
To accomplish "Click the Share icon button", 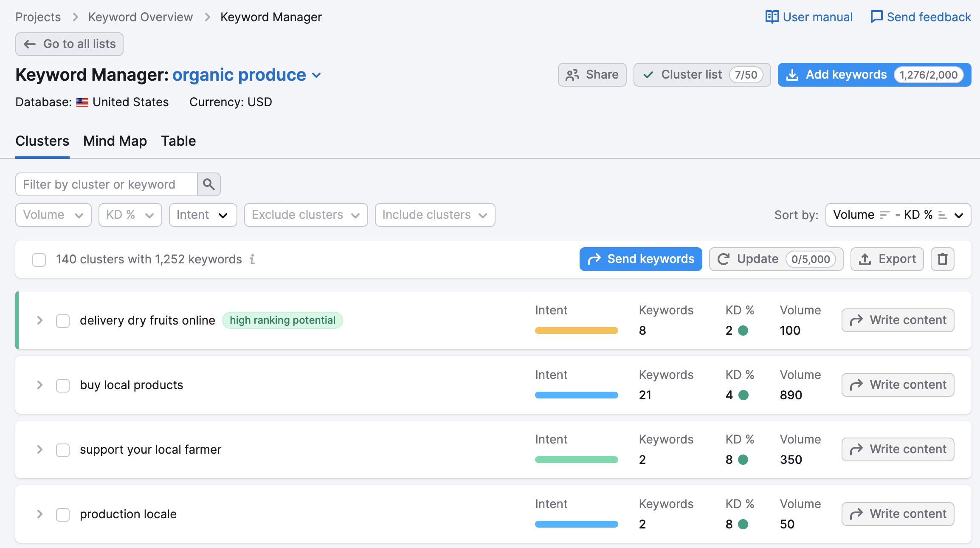I will click(x=592, y=74).
